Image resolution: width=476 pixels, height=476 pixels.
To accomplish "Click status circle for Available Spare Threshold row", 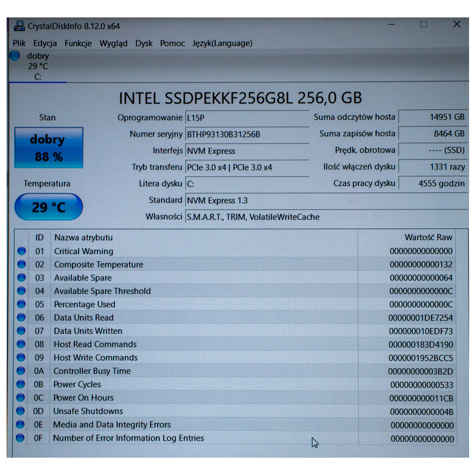I will coord(21,291).
